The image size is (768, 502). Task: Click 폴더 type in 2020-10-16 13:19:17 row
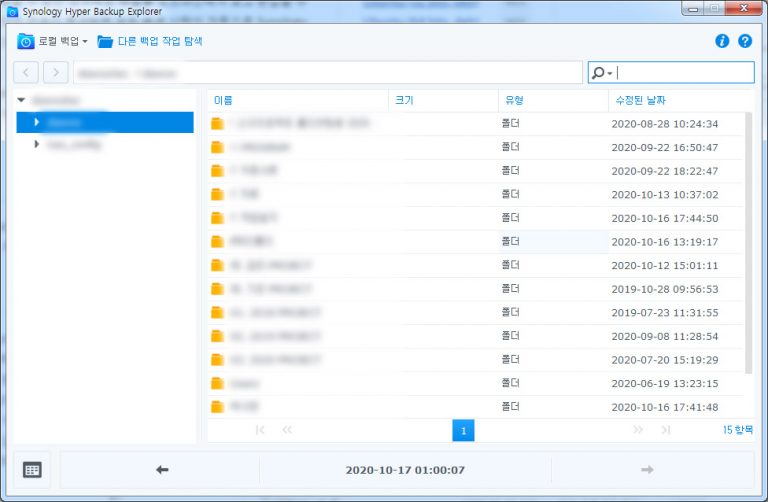click(510, 241)
